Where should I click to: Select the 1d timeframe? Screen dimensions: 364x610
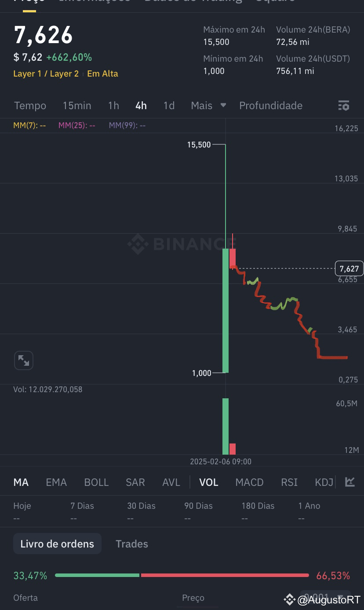click(x=169, y=106)
